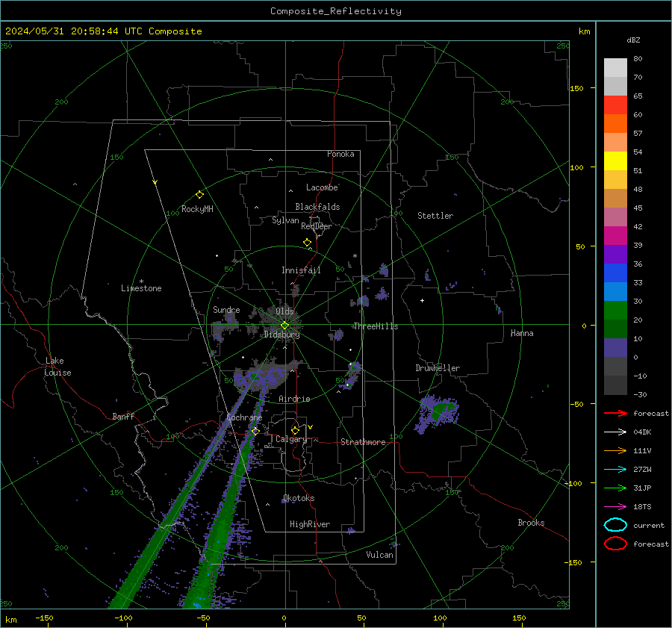The image size is (672, 628).
Task: Click the Strathmore label
Action: (x=363, y=442)
